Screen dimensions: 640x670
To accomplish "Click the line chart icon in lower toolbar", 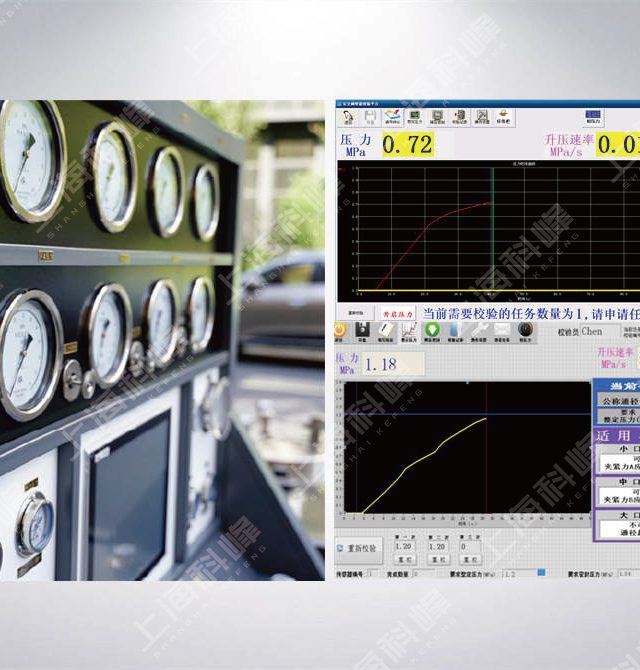I will click(411, 329).
